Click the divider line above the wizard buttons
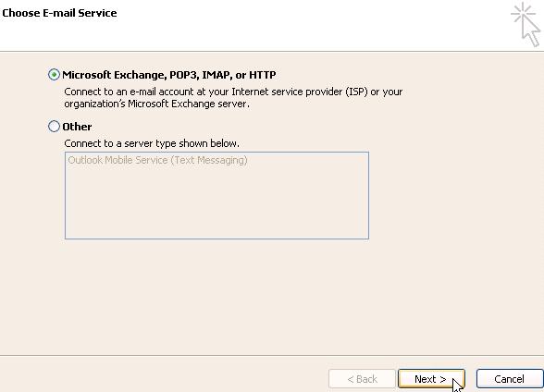This screenshot has width=544, height=392. tap(272, 355)
